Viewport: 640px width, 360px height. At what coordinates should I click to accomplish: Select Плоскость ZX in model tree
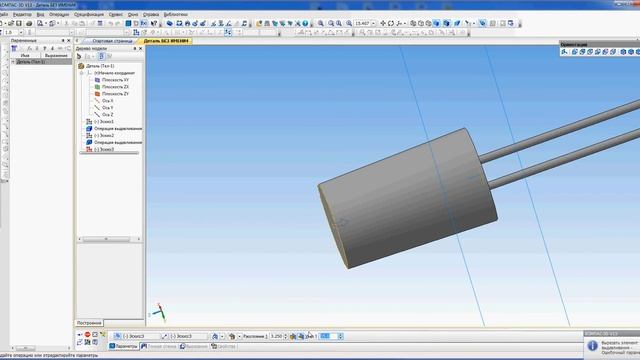[115, 87]
